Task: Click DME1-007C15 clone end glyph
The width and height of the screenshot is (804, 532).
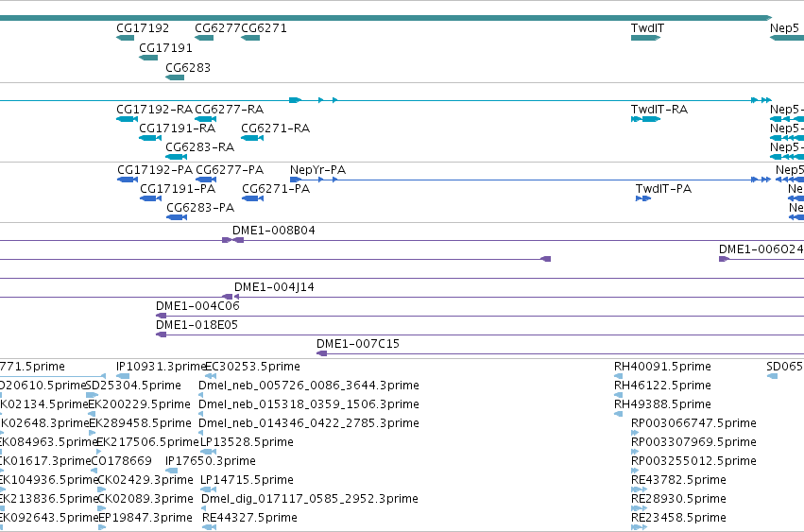Action: 321,353
